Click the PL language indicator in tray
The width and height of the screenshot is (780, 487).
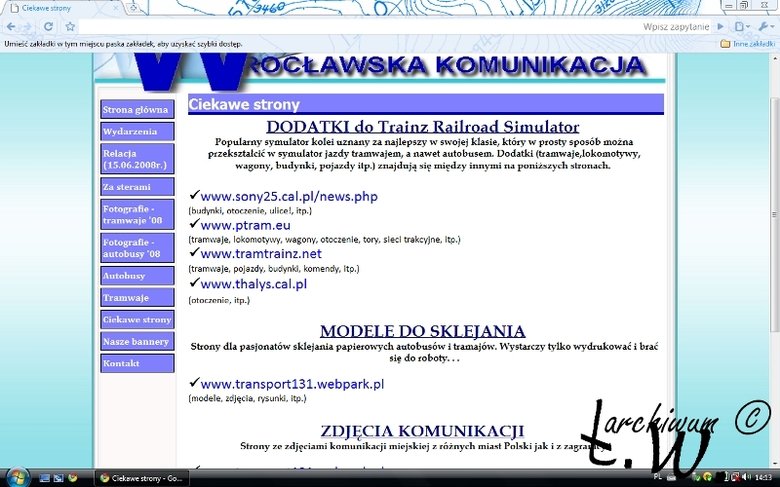pos(658,477)
